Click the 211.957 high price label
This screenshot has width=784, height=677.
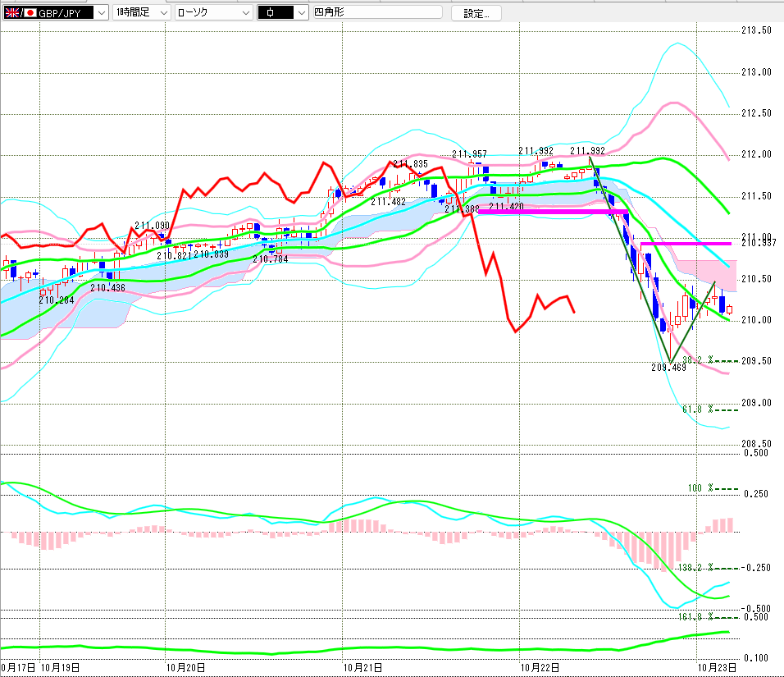click(x=469, y=153)
